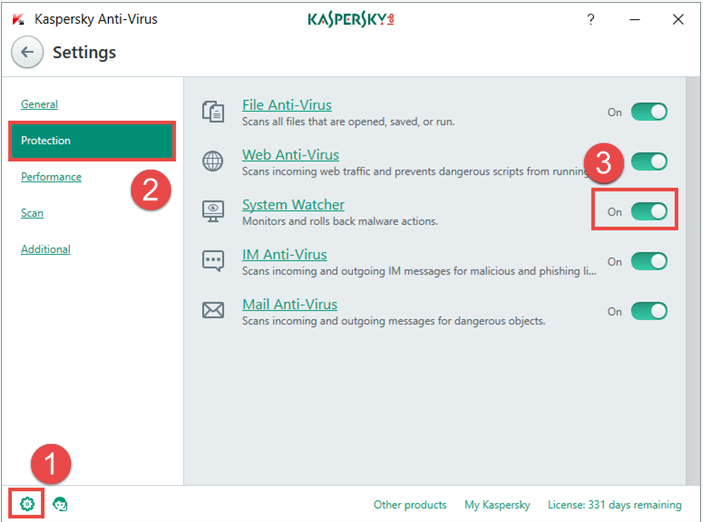Click the Other products link
This screenshot has width=703, height=522.
click(x=410, y=505)
